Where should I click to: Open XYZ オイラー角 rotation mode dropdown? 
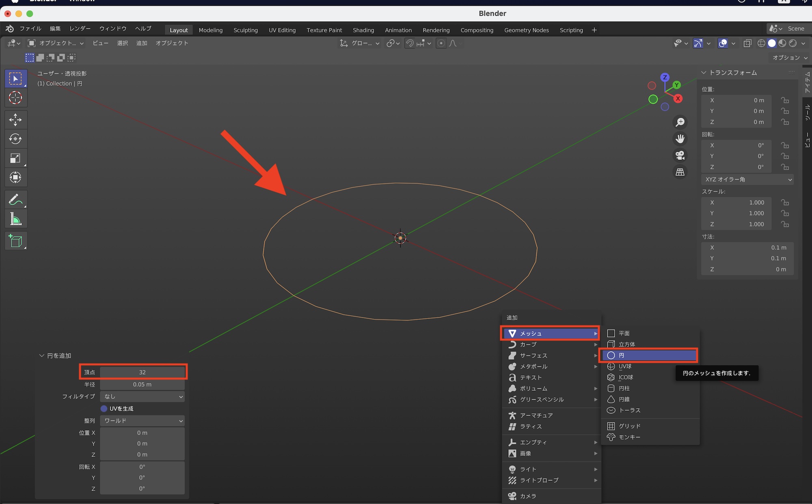click(x=747, y=179)
